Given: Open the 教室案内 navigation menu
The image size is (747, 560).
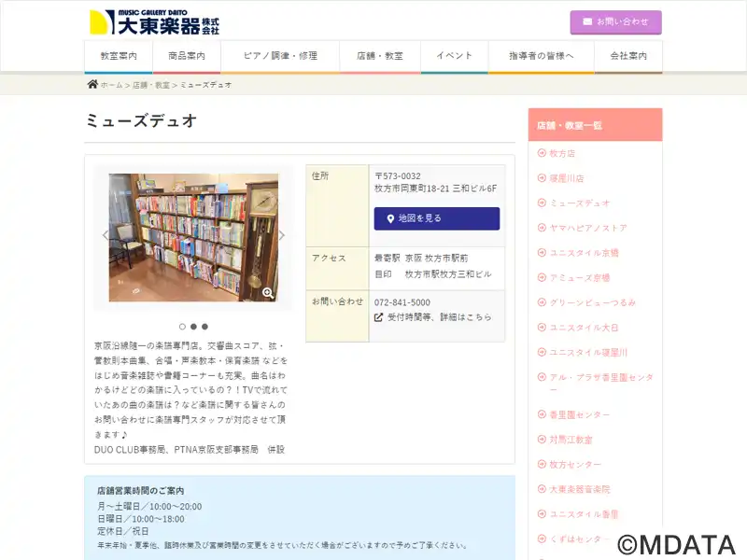Looking at the screenshot, I should [x=119, y=56].
